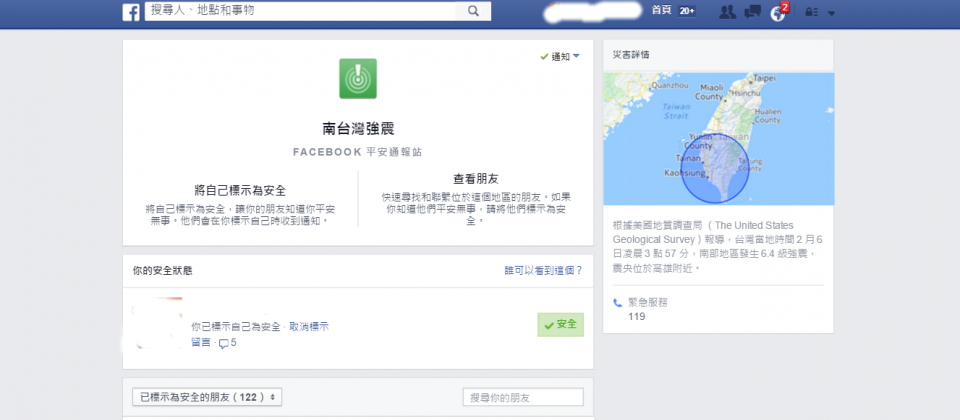Click the green Safety Check icon
Viewport: 960px width, 420px height.
tap(358, 78)
